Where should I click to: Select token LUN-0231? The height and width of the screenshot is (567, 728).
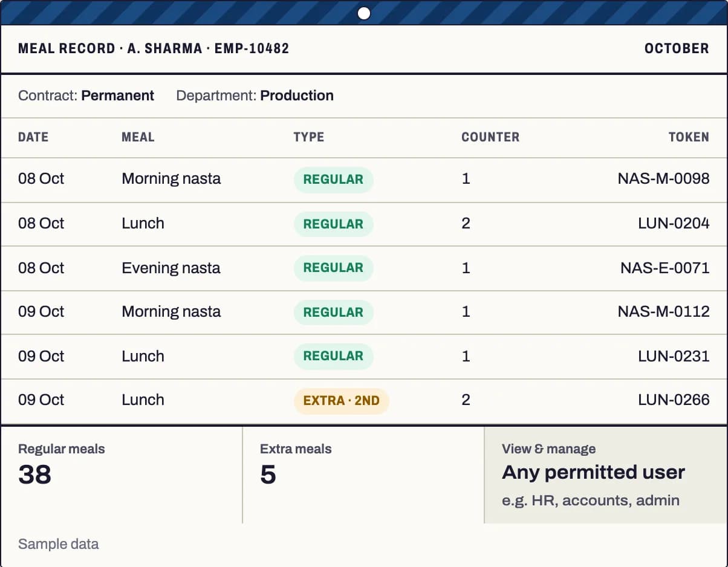click(674, 356)
